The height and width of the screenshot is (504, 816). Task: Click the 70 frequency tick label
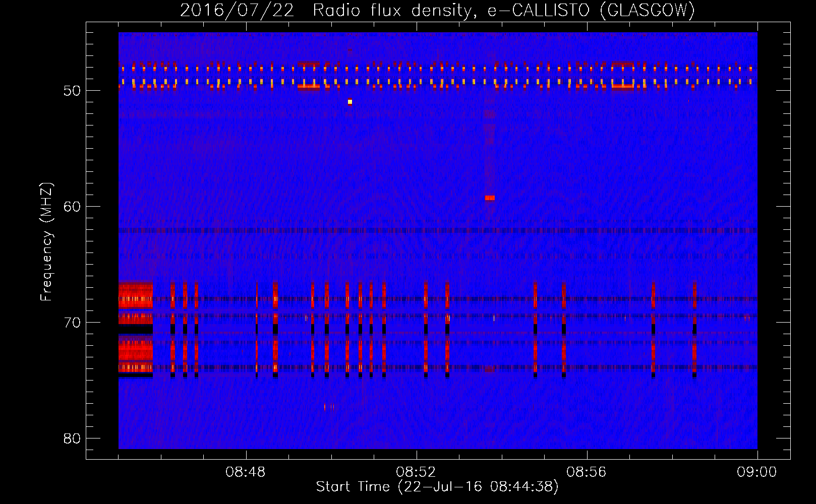72,323
